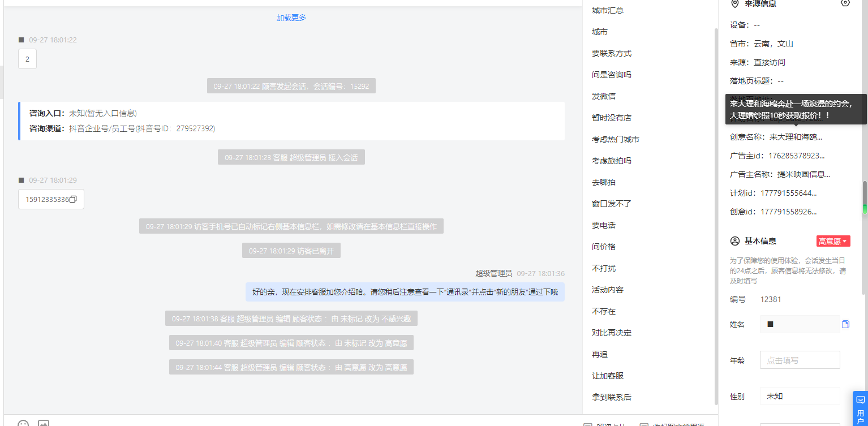Click 创意id value 177791558926...
Viewport: 868px width, 426px height.
point(789,212)
